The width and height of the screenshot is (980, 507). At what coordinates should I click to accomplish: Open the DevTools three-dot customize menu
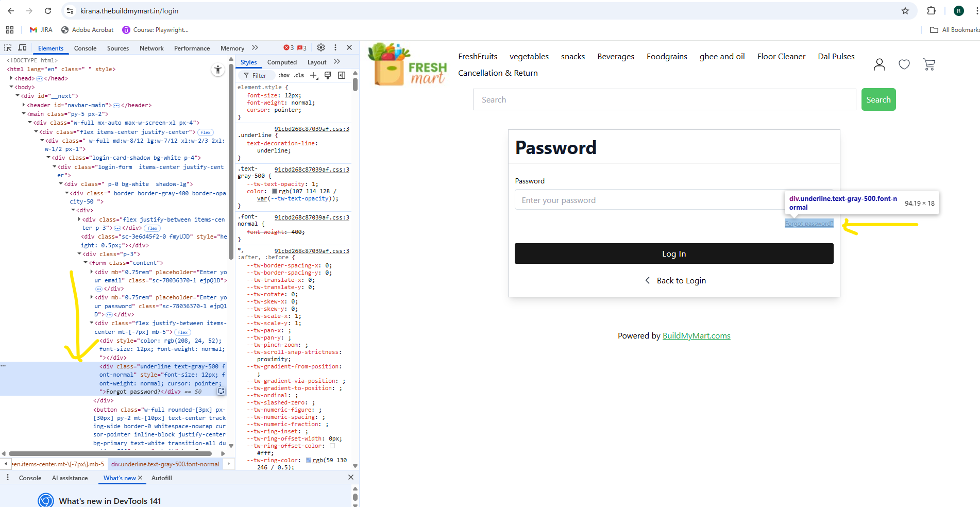tap(335, 47)
